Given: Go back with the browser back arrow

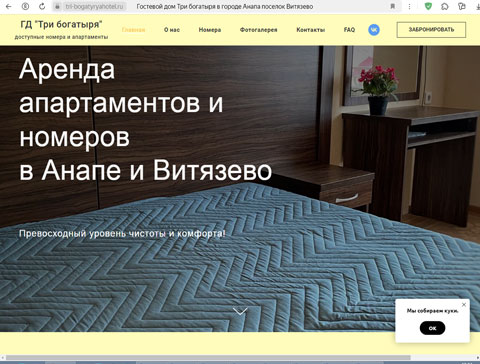Looking at the screenshot, I should (x=9, y=6).
